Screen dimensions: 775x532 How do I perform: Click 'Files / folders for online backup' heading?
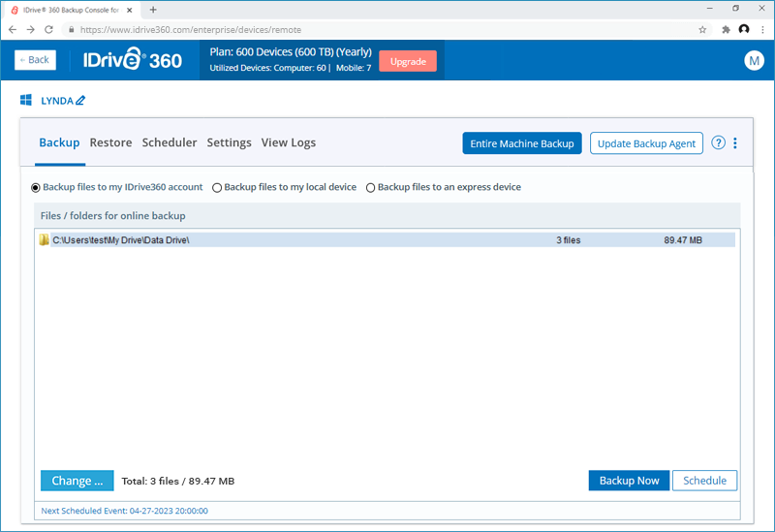coord(112,215)
